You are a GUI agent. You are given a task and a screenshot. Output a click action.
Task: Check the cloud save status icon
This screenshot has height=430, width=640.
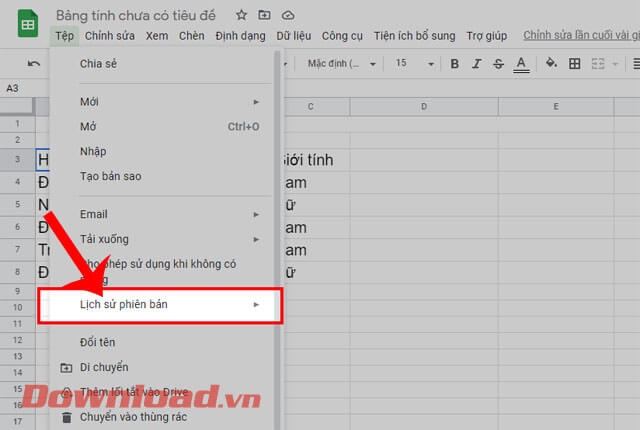click(288, 16)
